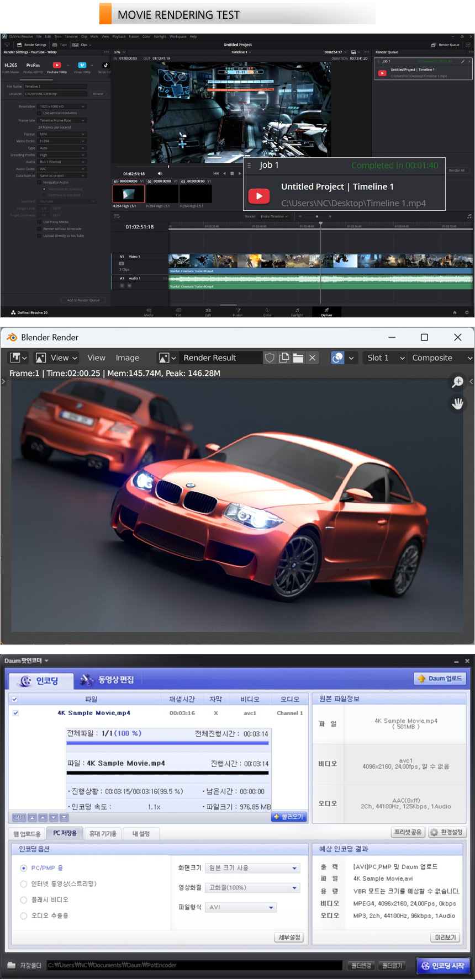Select the YouTube 1080p render preset
Image resolution: width=475 pixels, height=980 pixels.
pyautogui.click(x=56, y=66)
